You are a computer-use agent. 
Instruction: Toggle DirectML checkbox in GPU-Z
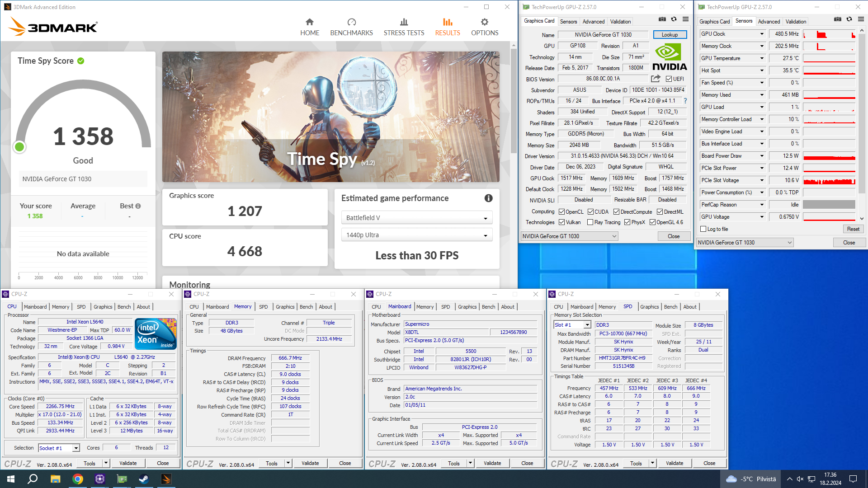(x=660, y=212)
